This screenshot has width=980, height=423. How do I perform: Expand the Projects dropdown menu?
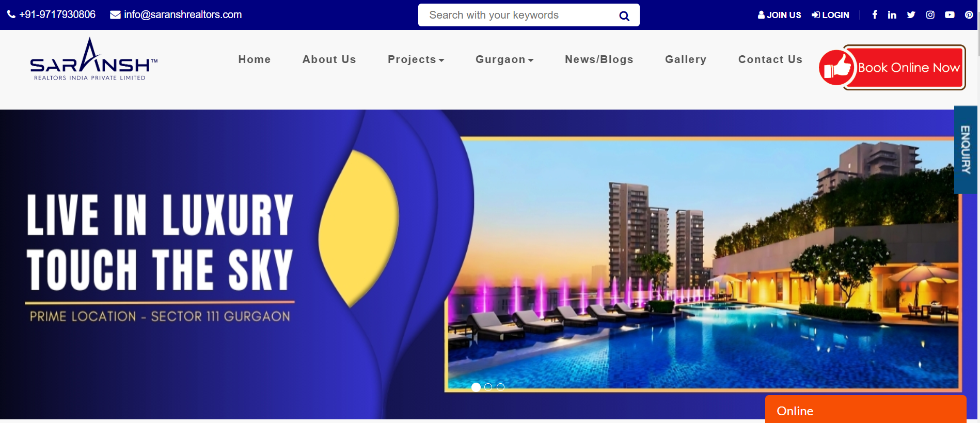coord(416,59)
